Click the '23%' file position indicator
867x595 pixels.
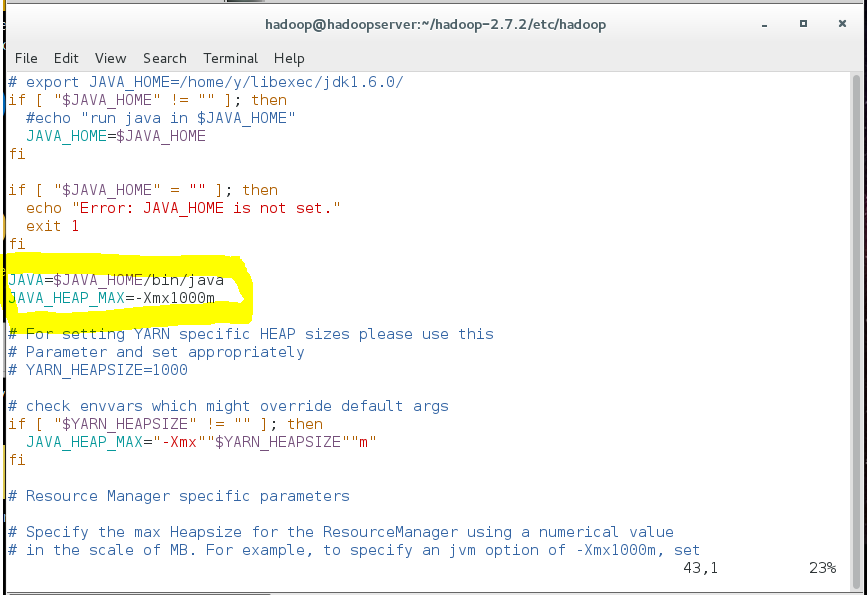[822, 568]
